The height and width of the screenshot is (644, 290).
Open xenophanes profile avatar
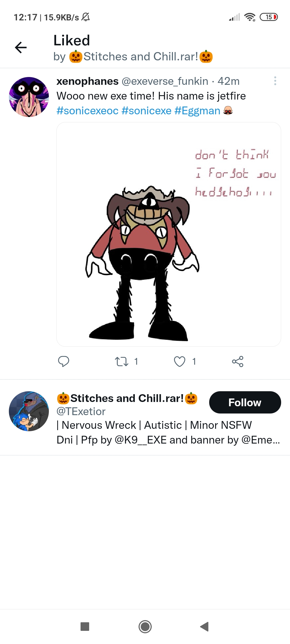(x=29, y=97)
